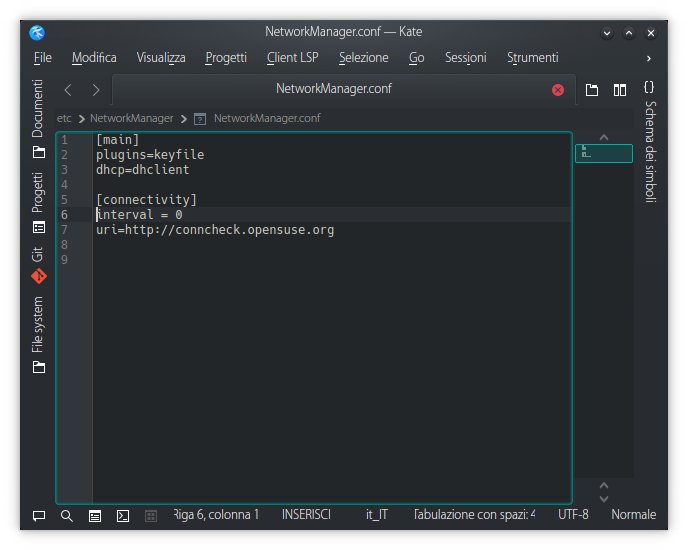
Task: Click the minimap highlighted view area
Action: [x=604, y=153]
